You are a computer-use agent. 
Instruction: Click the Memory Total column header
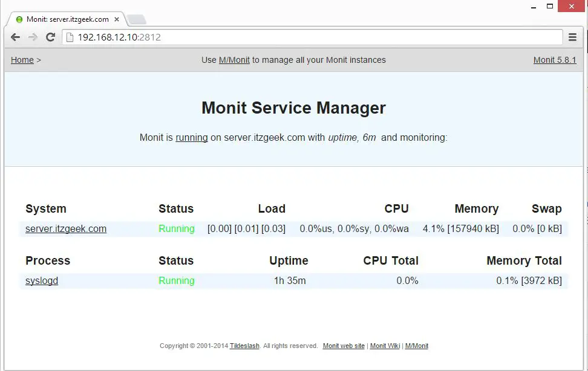pyautogui.click(x=524, y=261)
